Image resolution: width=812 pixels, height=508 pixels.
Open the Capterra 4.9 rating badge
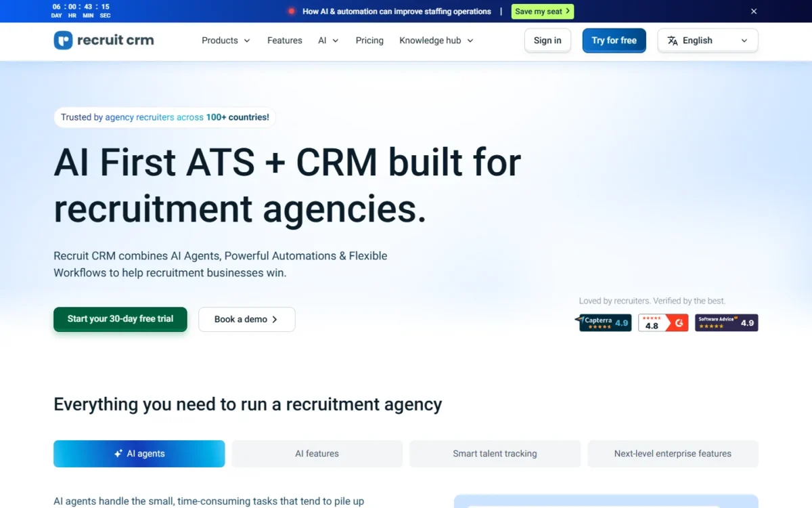pos(603,322)
